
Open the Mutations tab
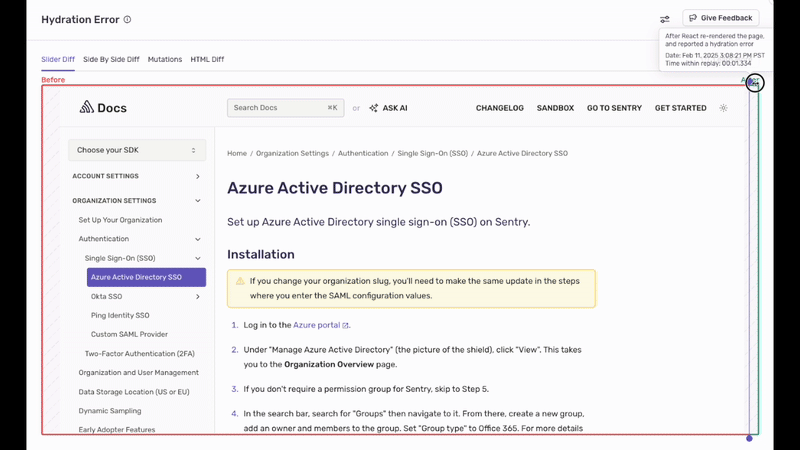click(x=165, y=59)
